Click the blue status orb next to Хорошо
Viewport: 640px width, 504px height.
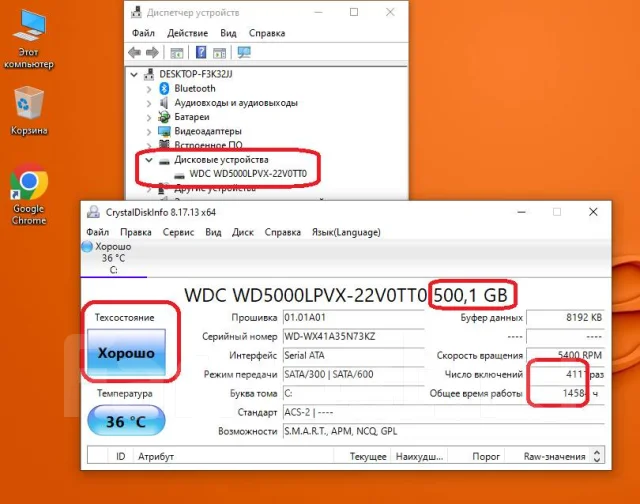(87, 246)
